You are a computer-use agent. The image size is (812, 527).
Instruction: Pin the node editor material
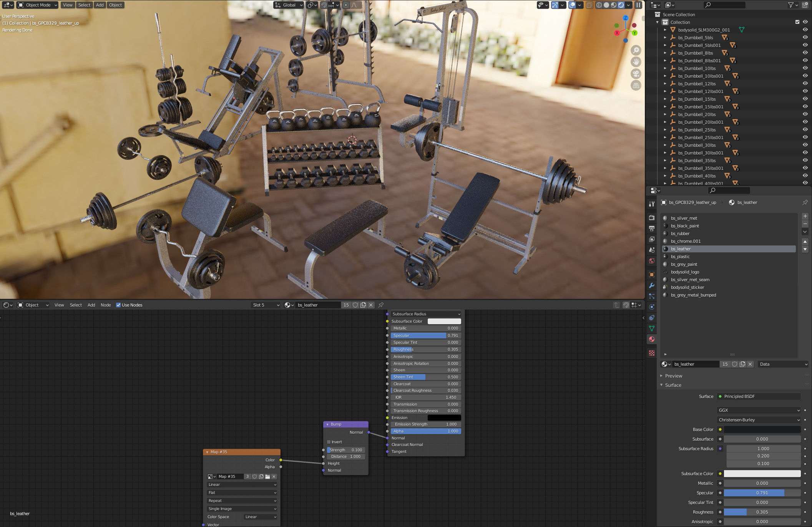[x=381, y=305]
